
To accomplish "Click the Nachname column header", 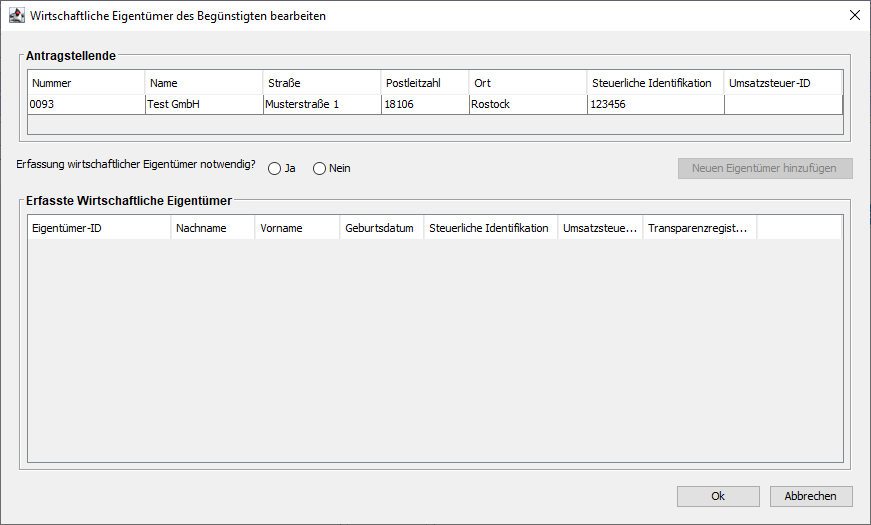I will (213, 228).
